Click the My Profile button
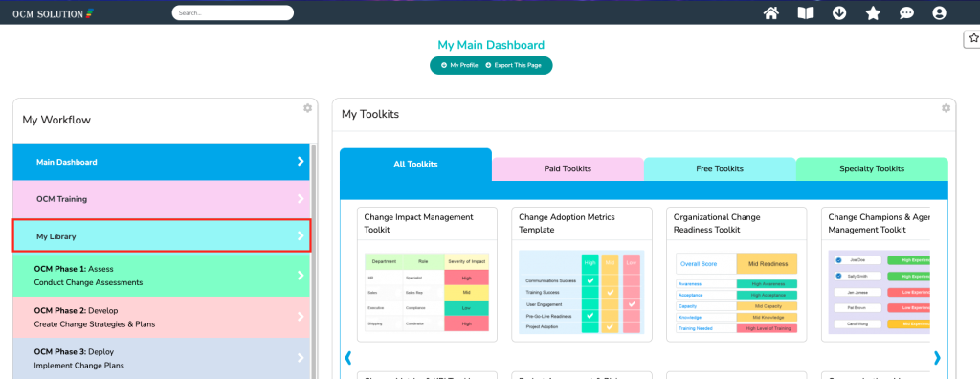Screen dimensions: 980x379 459,66
